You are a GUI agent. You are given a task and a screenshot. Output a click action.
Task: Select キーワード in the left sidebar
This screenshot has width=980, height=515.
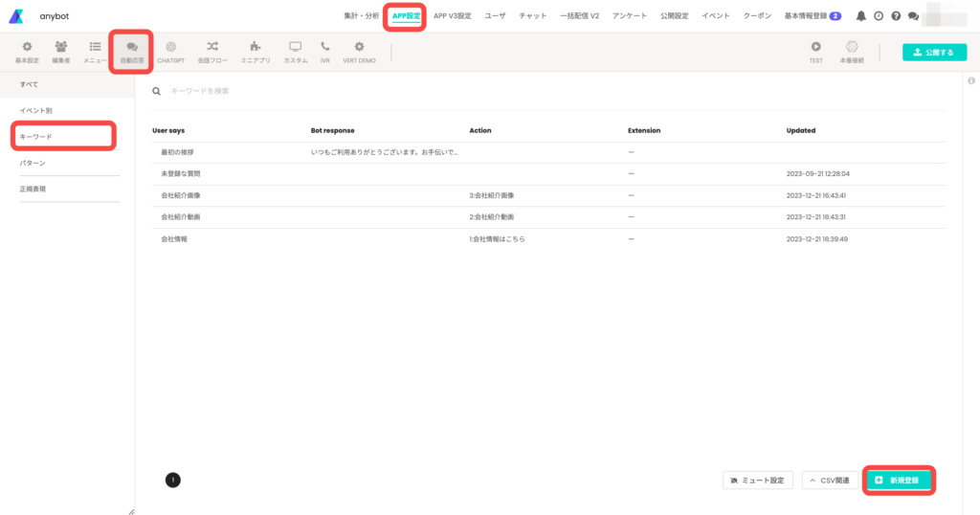(x=36, y=137)
